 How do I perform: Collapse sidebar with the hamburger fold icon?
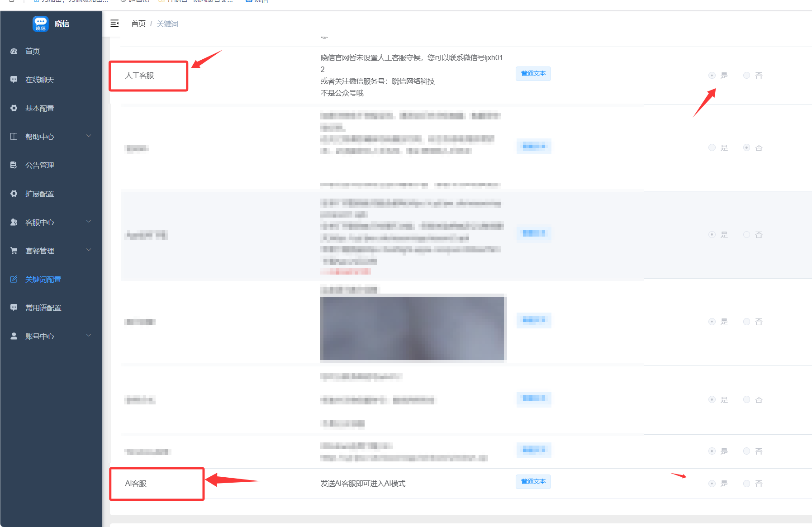(114, 23)
